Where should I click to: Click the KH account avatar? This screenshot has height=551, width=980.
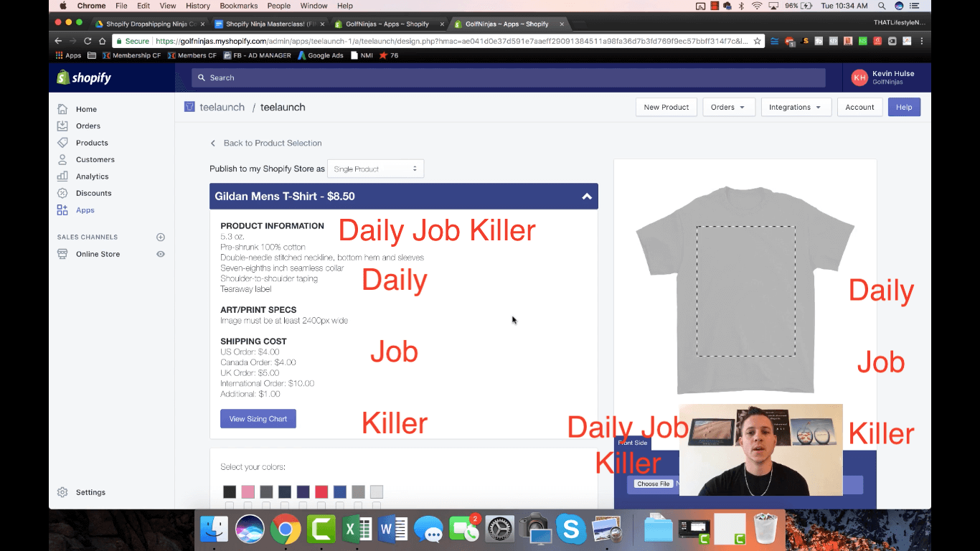coord(859,77)
